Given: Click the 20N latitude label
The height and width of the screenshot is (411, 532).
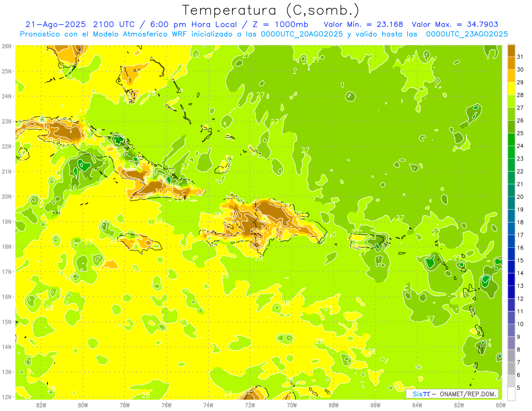Looking at the screenshot, I should click(6, 196).
